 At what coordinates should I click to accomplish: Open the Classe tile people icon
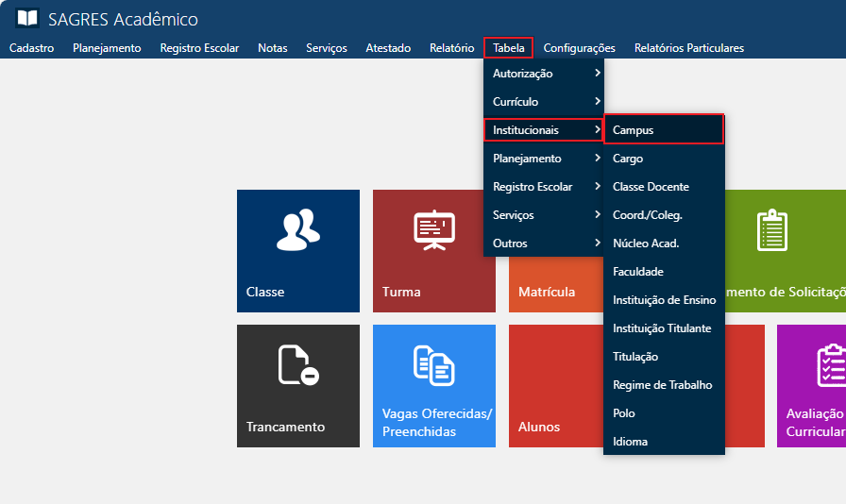click(x=297, y=230)
